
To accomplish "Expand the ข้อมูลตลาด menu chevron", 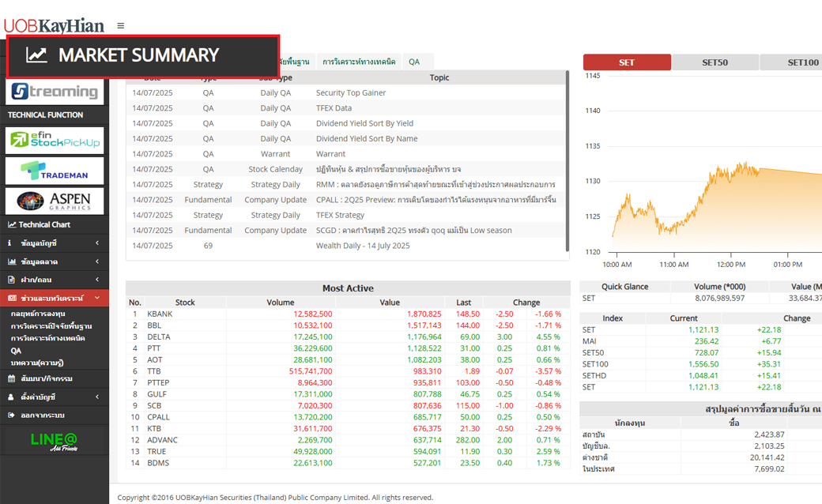I will coord(97,261).
